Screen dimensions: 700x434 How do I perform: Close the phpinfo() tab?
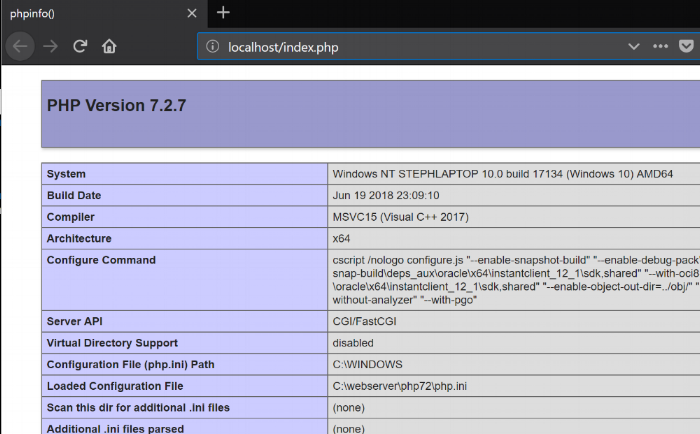point(192,13)
